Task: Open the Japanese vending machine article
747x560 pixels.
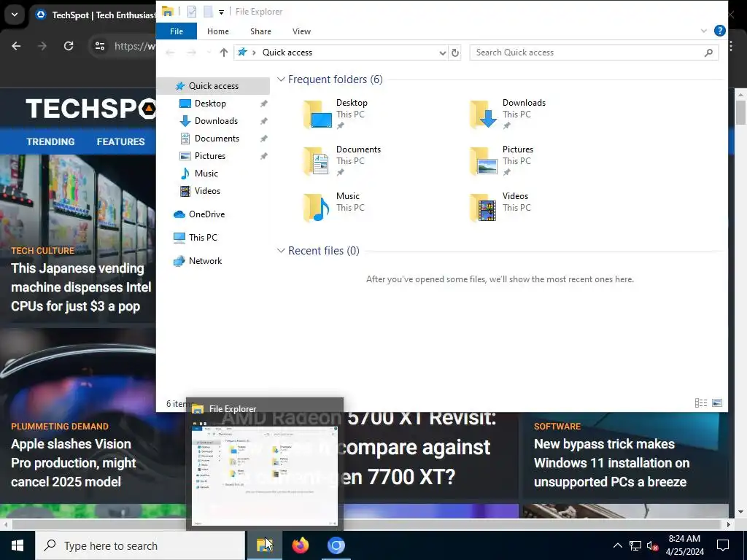Action: [x=80, y=287]
